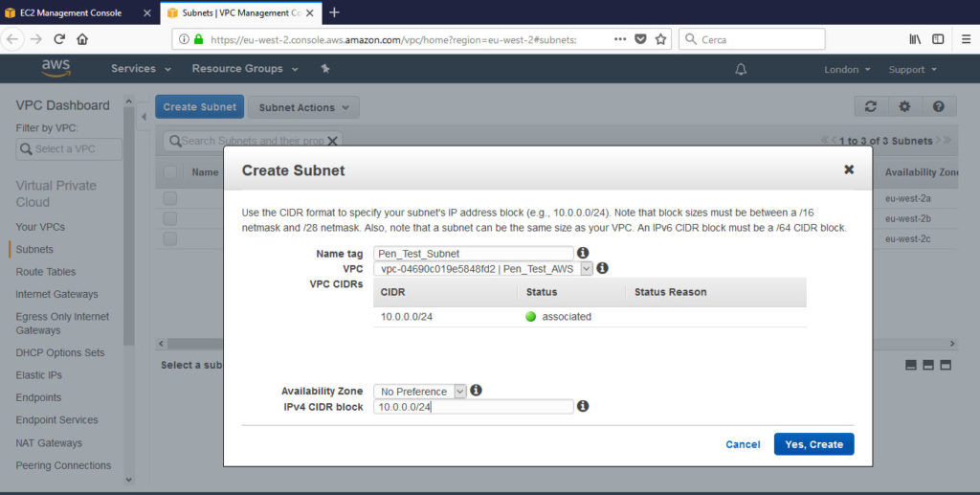Select Subnets VPC Management Console tab
The image size is (980, 495).
click(x=241, y=12)
